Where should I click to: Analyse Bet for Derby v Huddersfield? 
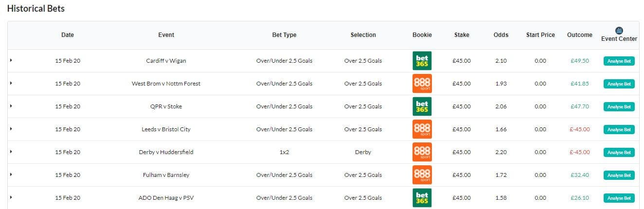[x=619, y=153]
